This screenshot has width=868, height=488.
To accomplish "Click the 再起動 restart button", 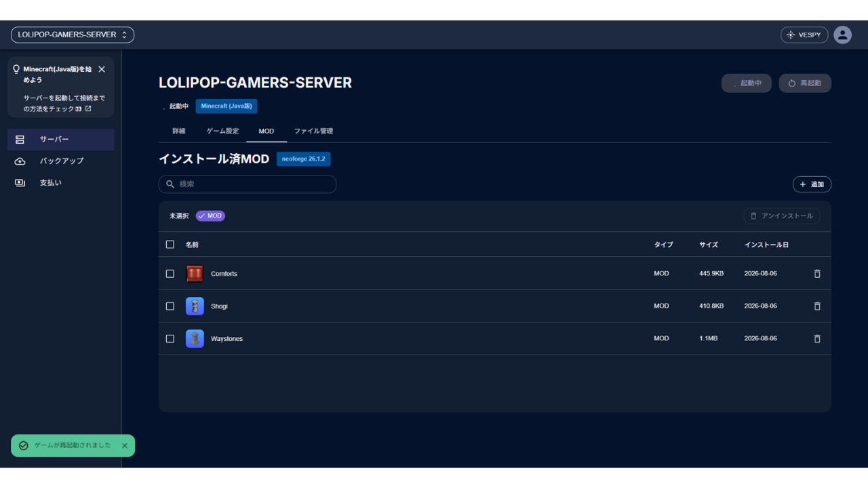I will (805, 83).
